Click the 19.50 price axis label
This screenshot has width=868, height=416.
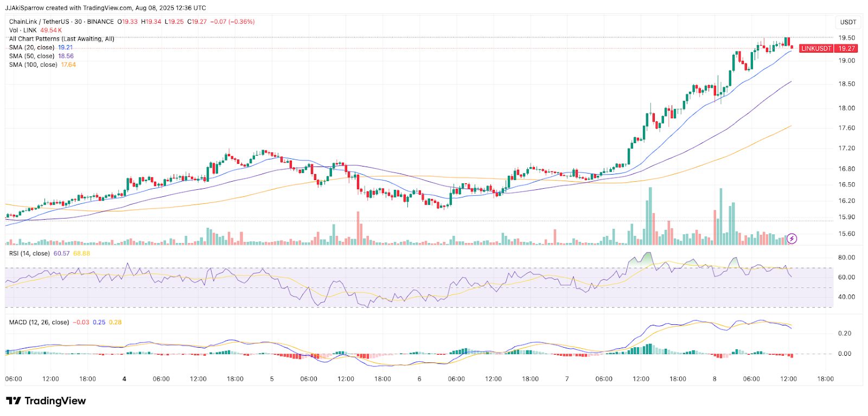(846, 38)
